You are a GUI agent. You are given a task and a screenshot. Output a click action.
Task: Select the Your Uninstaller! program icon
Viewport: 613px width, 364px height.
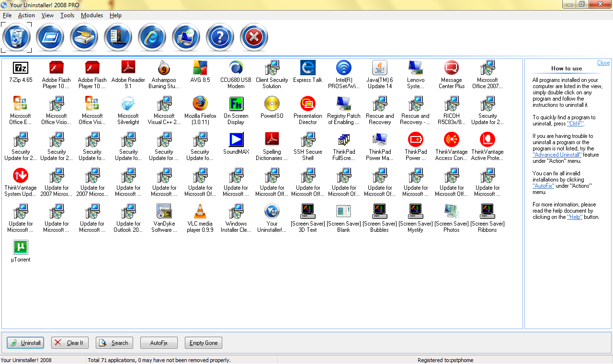coord(272,211)
